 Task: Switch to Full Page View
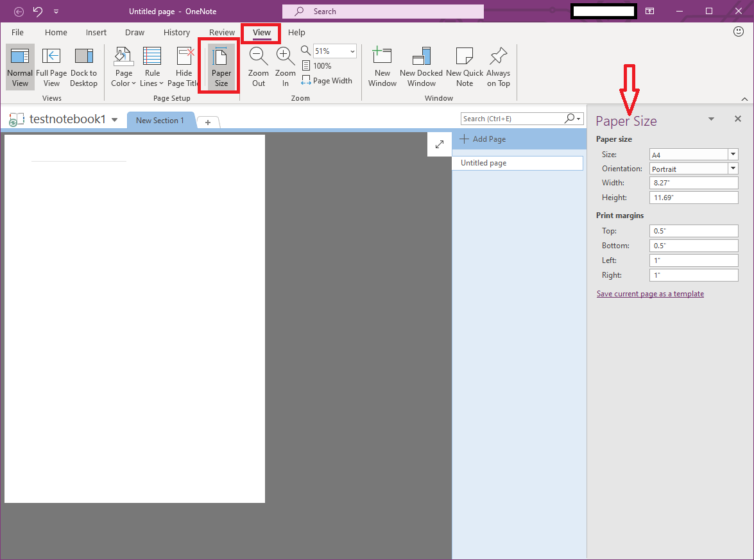[x=51, y=67]
